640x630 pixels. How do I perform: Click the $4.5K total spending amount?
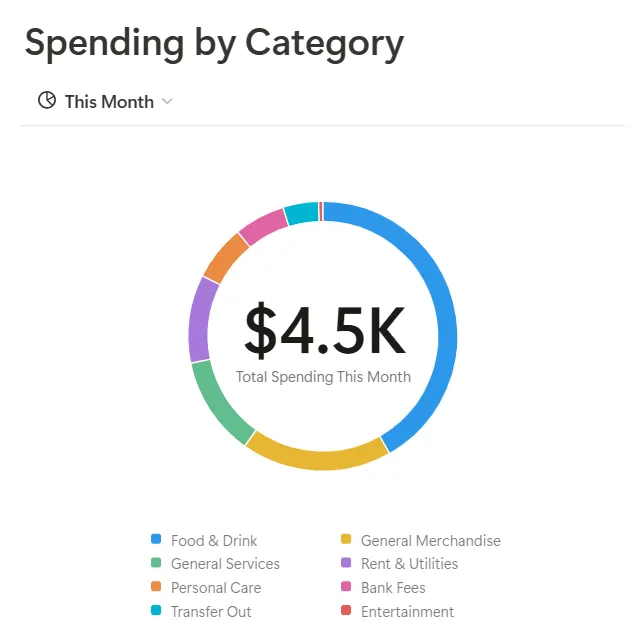coord(324,331)
